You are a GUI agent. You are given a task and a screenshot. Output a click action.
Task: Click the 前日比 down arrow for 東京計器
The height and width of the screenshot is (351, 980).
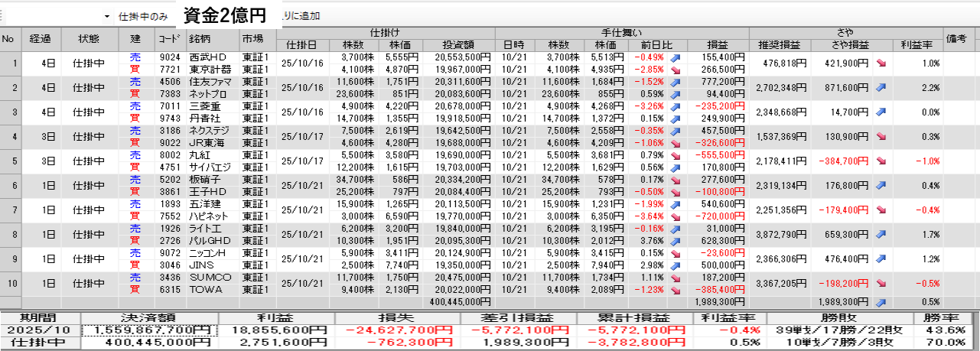[x=676, y=70]
